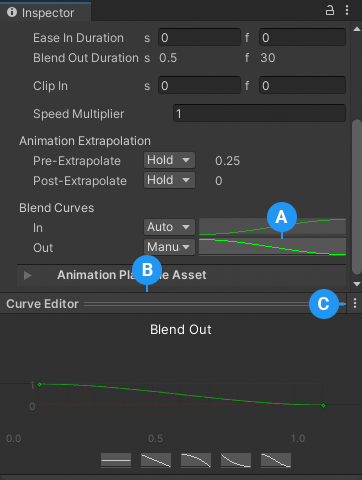Click the Inspector tab info icon
The width and height of the screenshot is (362, 480).
click(12, 12)
